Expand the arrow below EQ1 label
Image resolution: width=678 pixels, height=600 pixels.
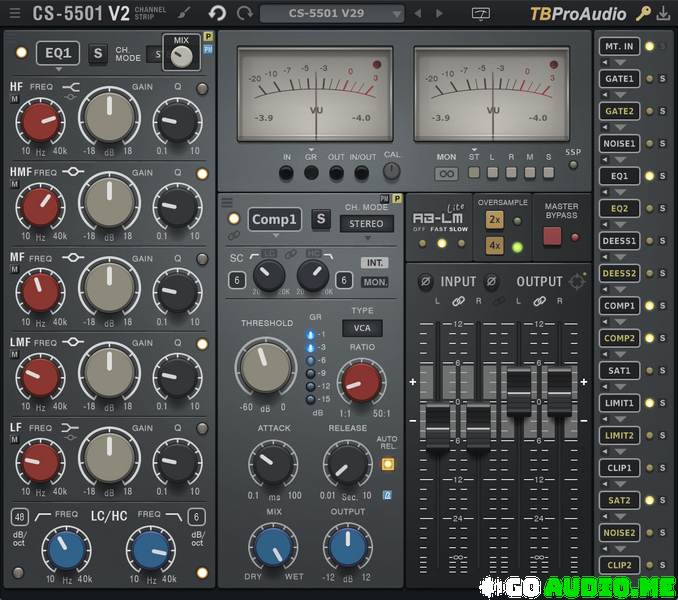pos(58,69)
